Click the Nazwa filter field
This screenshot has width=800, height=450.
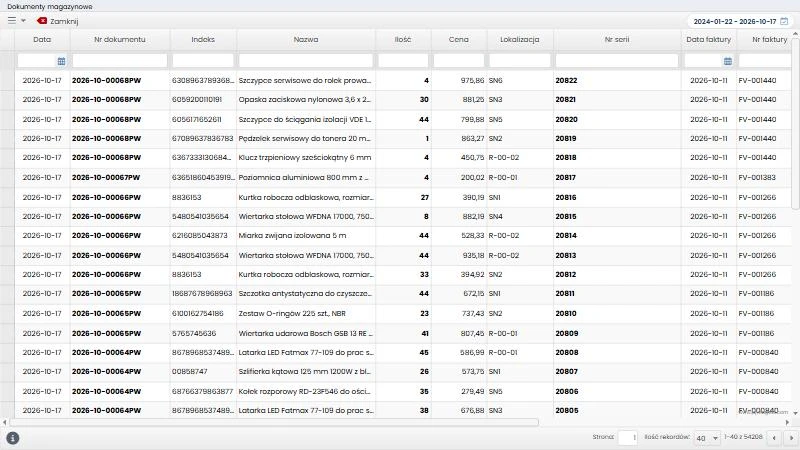[306, 61]
